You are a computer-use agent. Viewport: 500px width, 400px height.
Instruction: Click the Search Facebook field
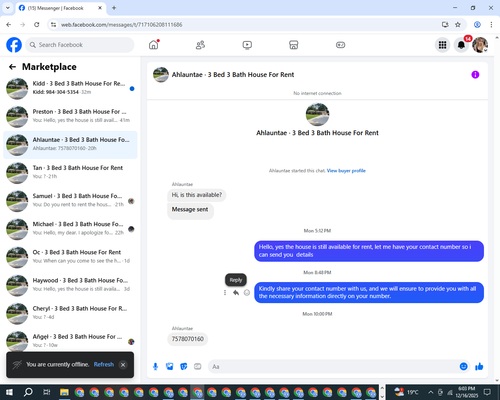(80, 45)
